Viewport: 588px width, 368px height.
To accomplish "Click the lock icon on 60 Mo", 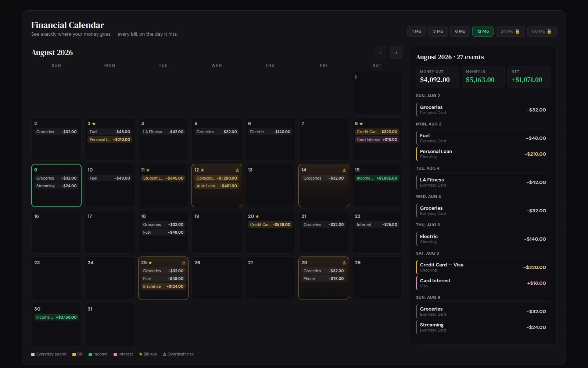I will pyautogui.click(x=549, y=31).
